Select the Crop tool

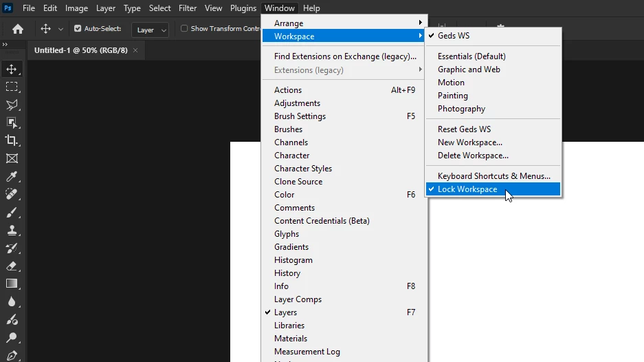[12, 140]
